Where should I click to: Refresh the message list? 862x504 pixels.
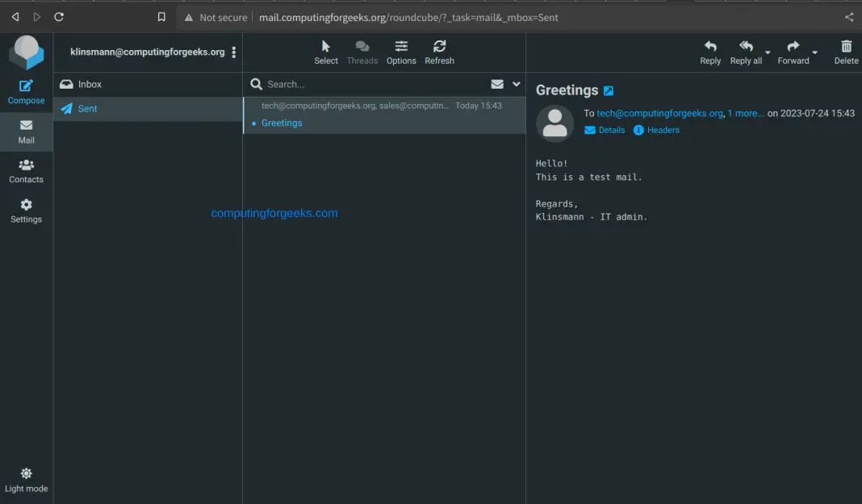coord(439,52)
